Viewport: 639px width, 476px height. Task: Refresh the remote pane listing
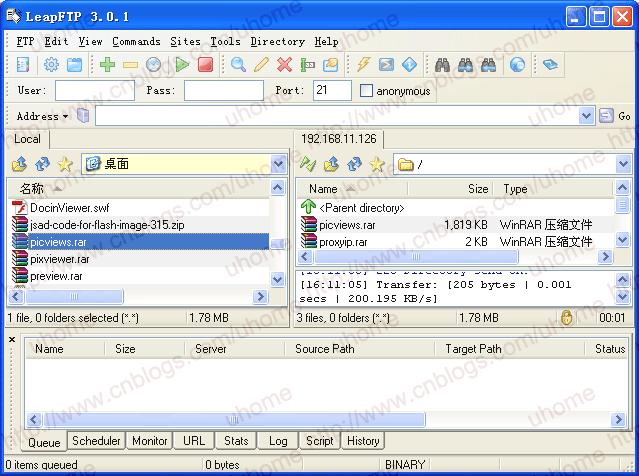(x=354, y=164)
